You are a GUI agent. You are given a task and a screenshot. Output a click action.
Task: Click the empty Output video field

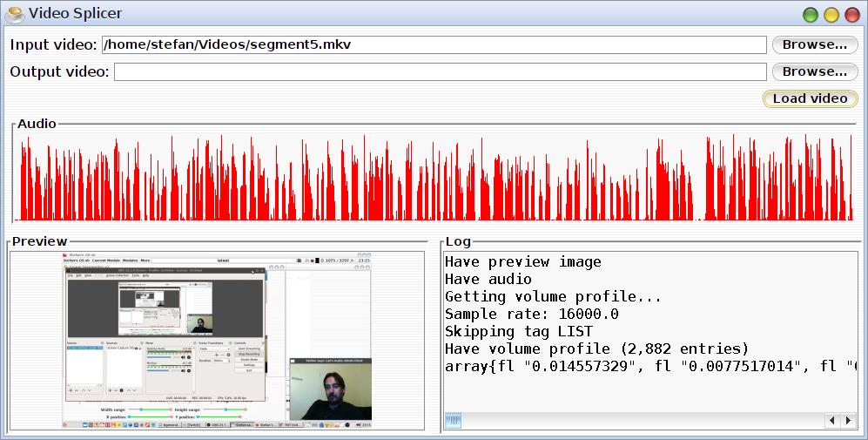coord(440,71)
